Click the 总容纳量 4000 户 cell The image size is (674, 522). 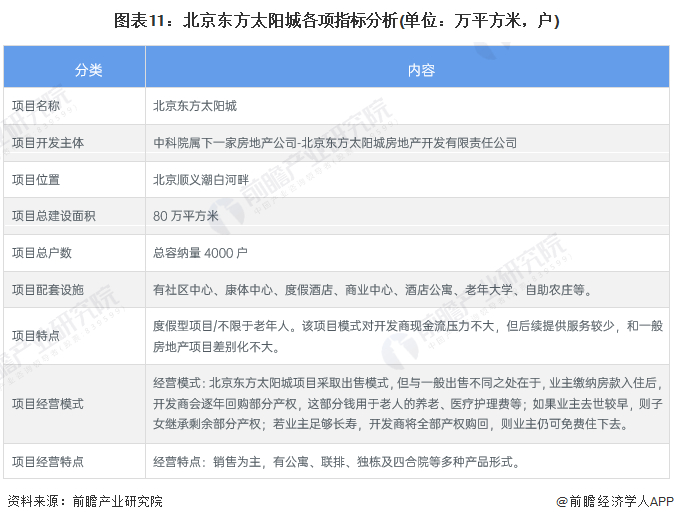(x=200, y=253)
